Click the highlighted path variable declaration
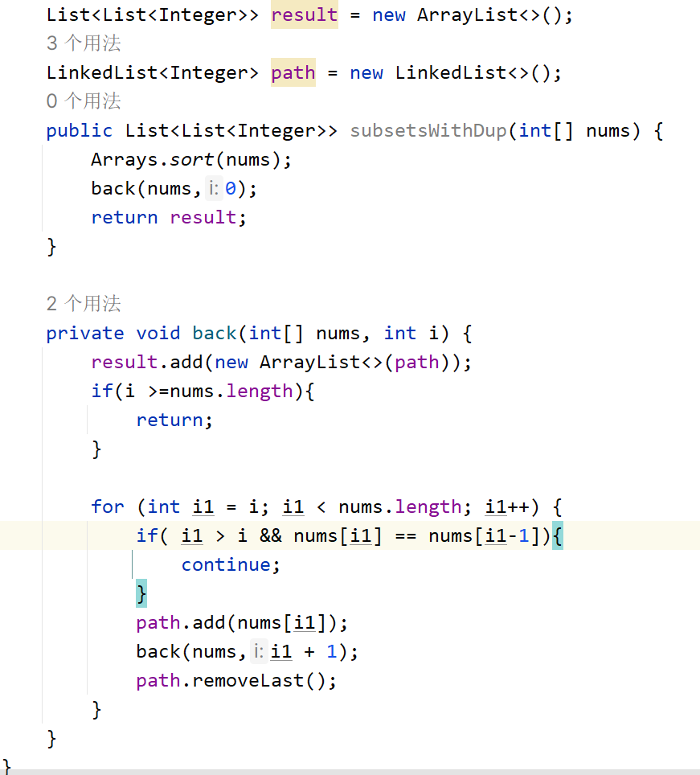This screenshot has height=775, width=700. 293,73
